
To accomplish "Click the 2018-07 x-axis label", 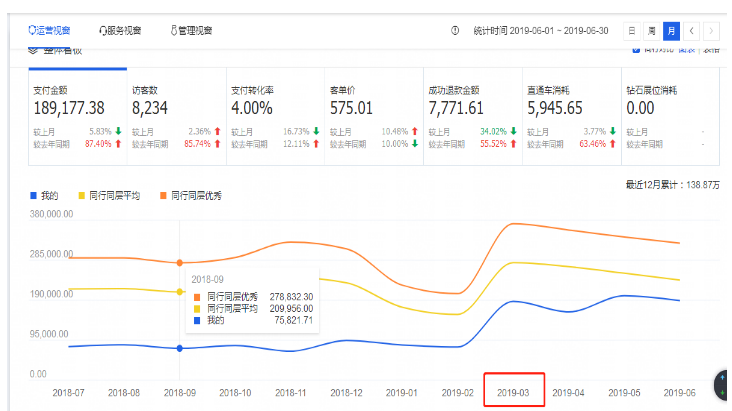I will (x=69, y=393).
